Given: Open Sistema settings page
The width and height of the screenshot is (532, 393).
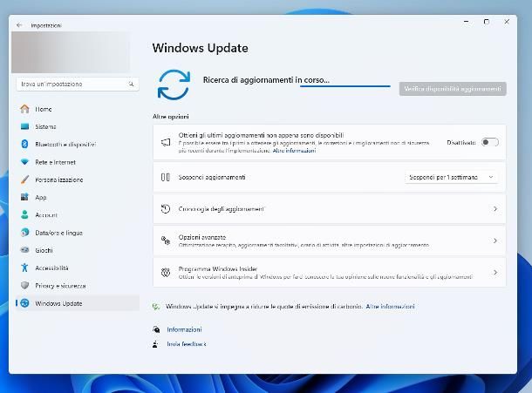Looking at the screenshot, I should pyautogui.click(x=78, y=126).
